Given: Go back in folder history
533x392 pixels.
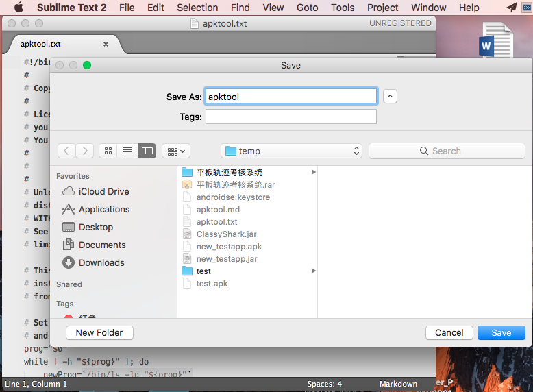Looking at the screenshot, I should [66, 151].
